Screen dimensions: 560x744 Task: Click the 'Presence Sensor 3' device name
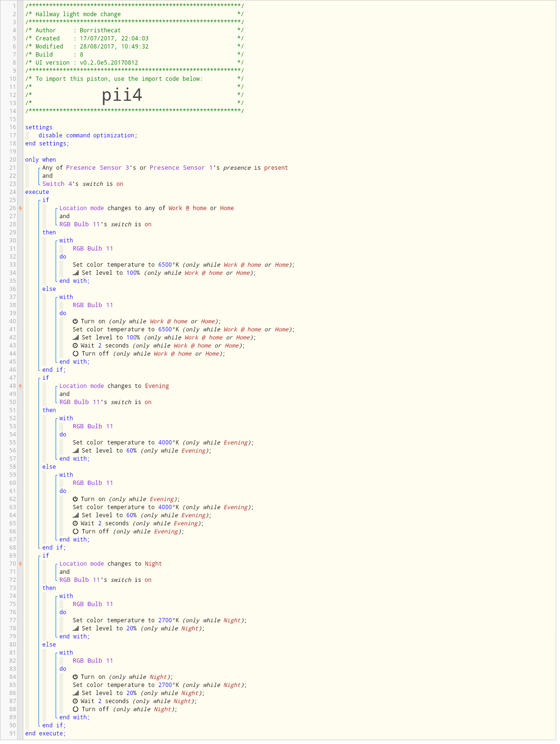point(97,168)
